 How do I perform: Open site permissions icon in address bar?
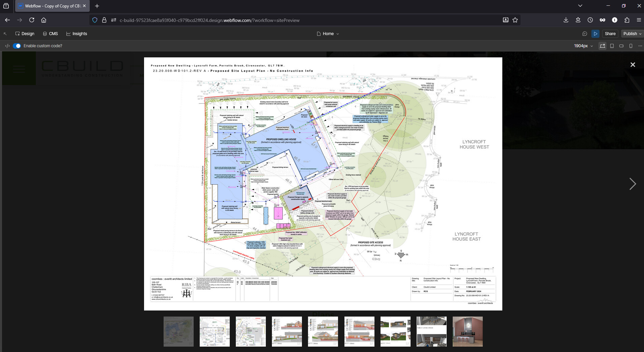[x=114, y=20]
